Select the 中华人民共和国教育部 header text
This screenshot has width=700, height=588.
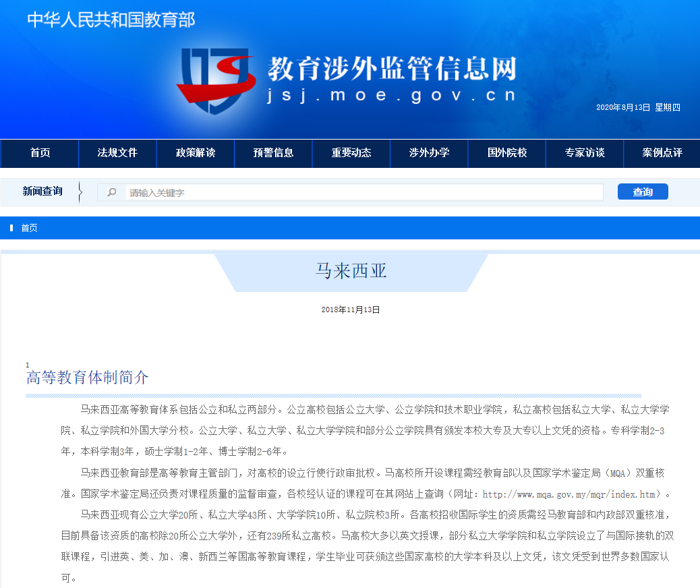(x=110, y=21)
